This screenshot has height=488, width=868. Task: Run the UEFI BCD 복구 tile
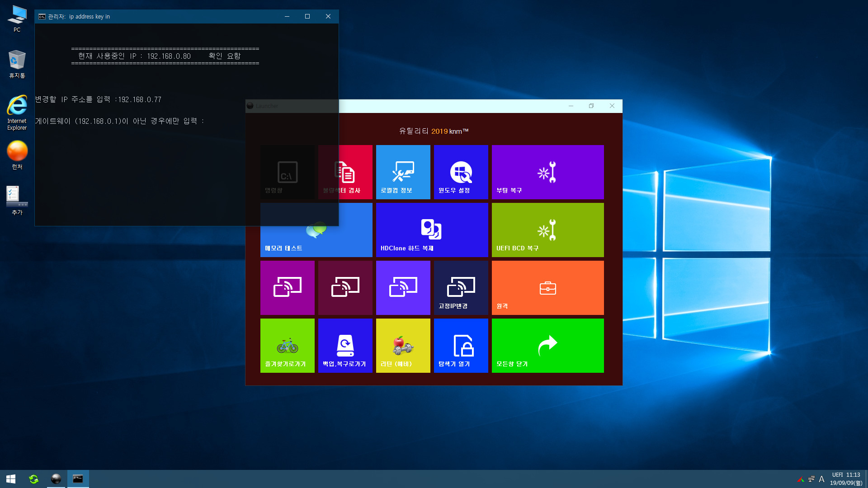[548, 230]
